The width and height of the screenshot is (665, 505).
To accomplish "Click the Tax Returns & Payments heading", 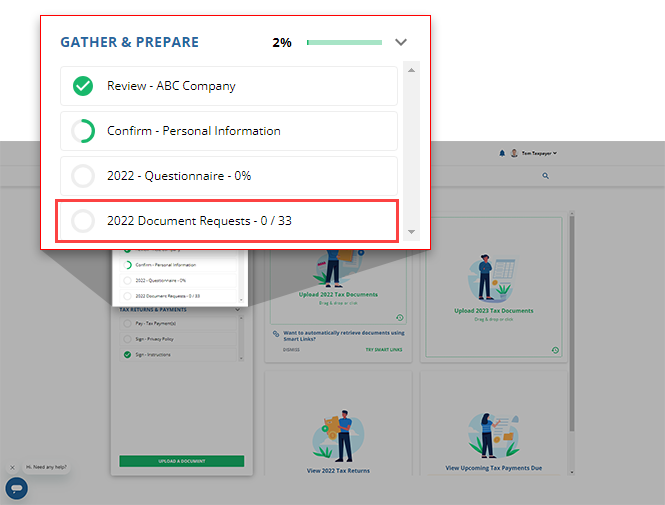I will (153, 310).
